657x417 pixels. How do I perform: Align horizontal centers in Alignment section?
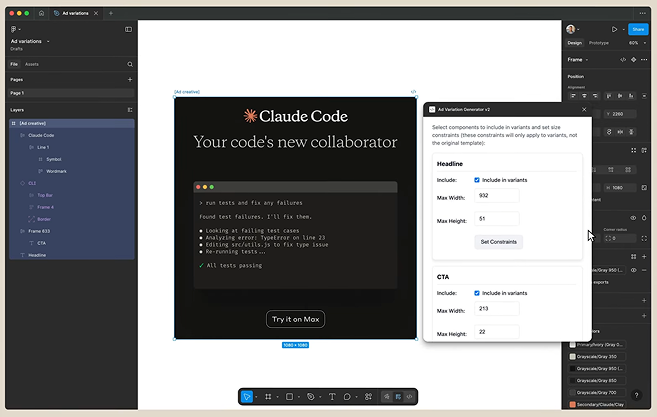tap(584, 96)
